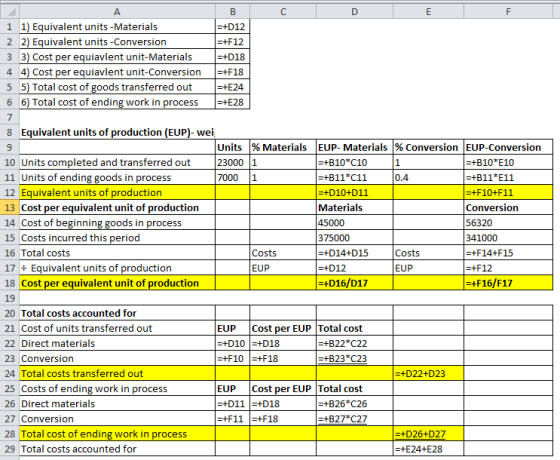Click the cell with formula =+D10+D11
The image size is (560, 460).
coord(354,192)
